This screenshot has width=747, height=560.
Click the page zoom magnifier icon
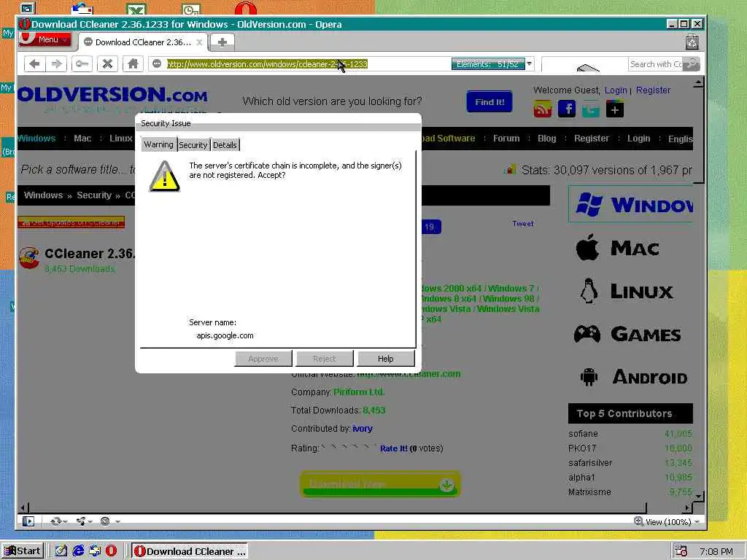[x=638, y=521]
